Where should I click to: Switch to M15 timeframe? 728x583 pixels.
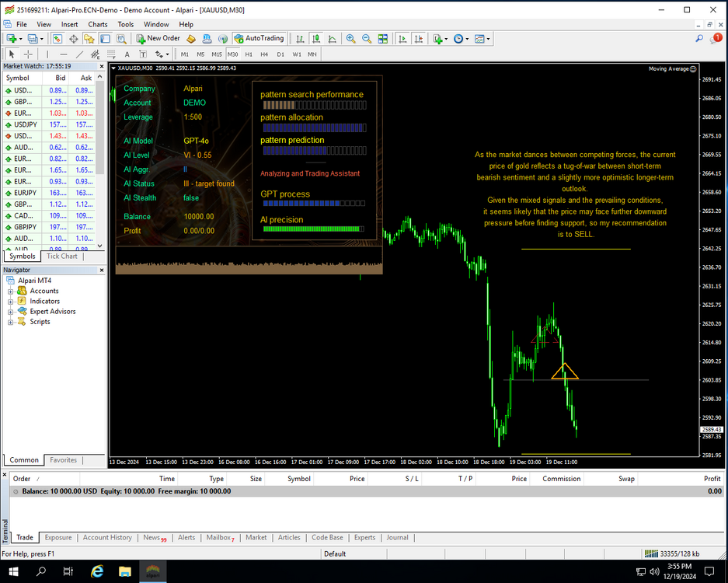(217, 54)
